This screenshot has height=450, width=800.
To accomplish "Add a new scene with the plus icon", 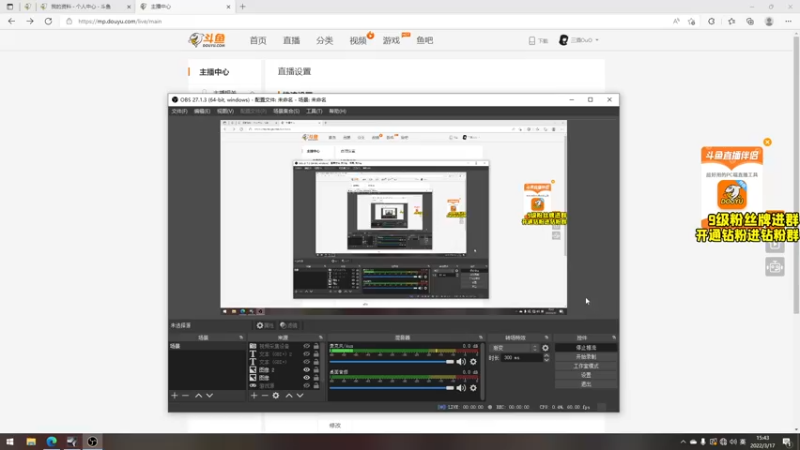I will pyautogui.click(x=174, y=395).
